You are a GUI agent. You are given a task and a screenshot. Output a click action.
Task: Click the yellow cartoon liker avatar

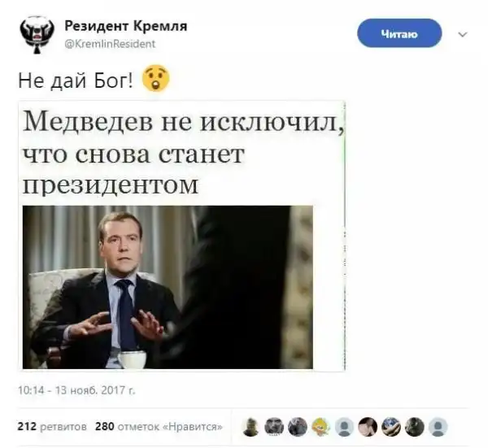[x=321, y=427]
